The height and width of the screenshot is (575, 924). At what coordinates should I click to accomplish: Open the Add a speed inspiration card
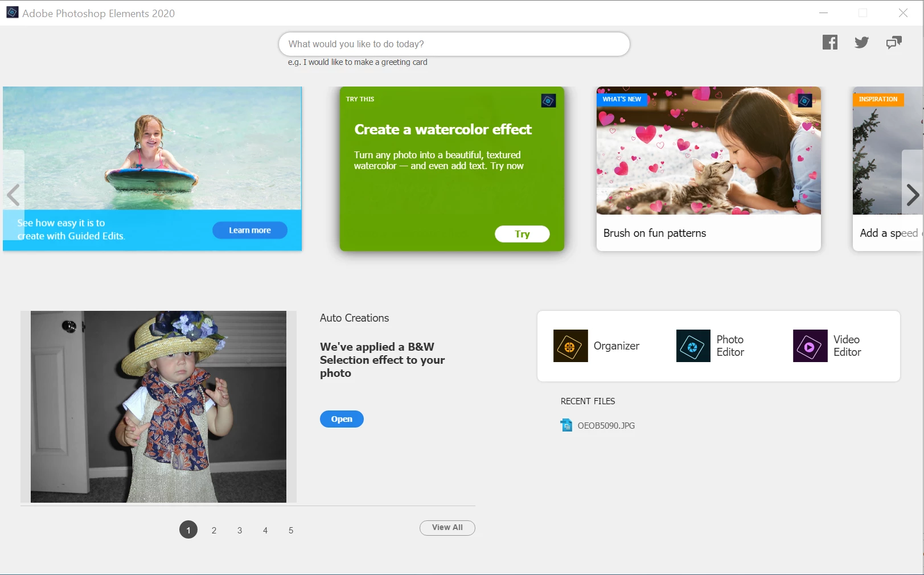tap(888, 169)
